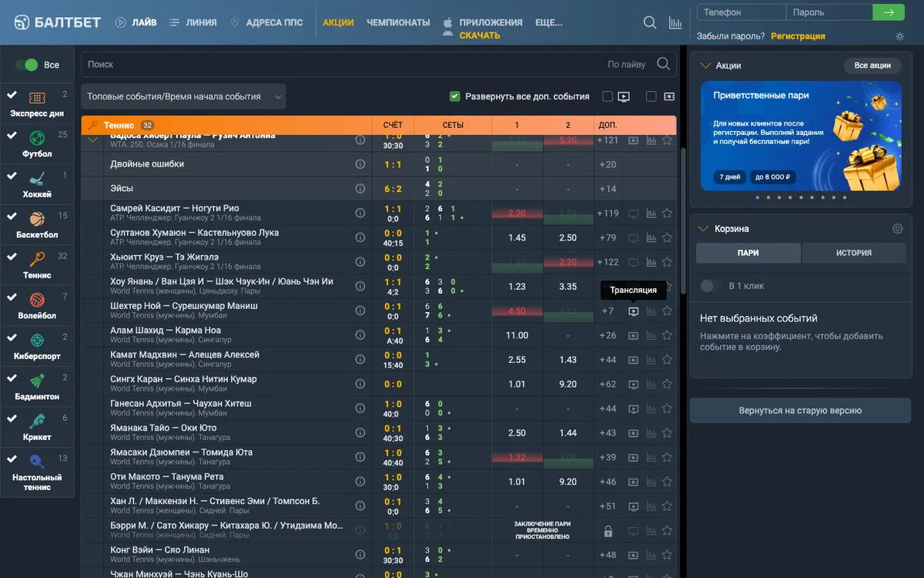Select the ПАРИ tab in basket
The width and height of the screenshot is (924, 578).
tap(748, 253)
